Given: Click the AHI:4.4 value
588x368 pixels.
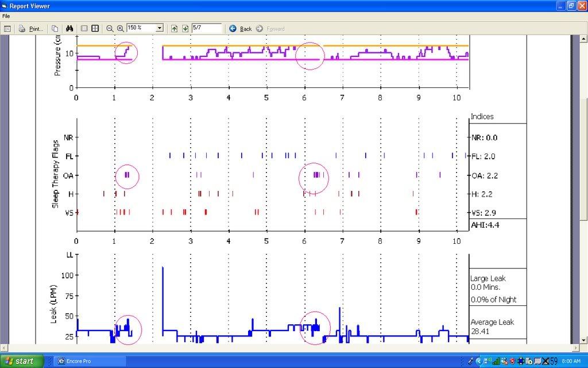Looking at the screenshot, I should (485, 225).
